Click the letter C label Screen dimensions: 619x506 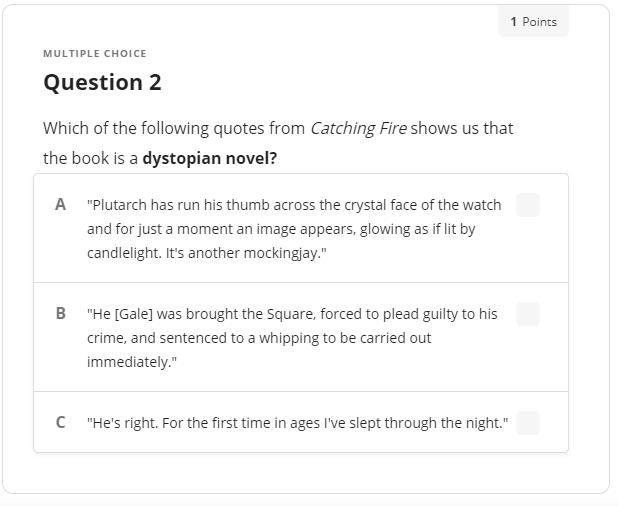point(61,423)
